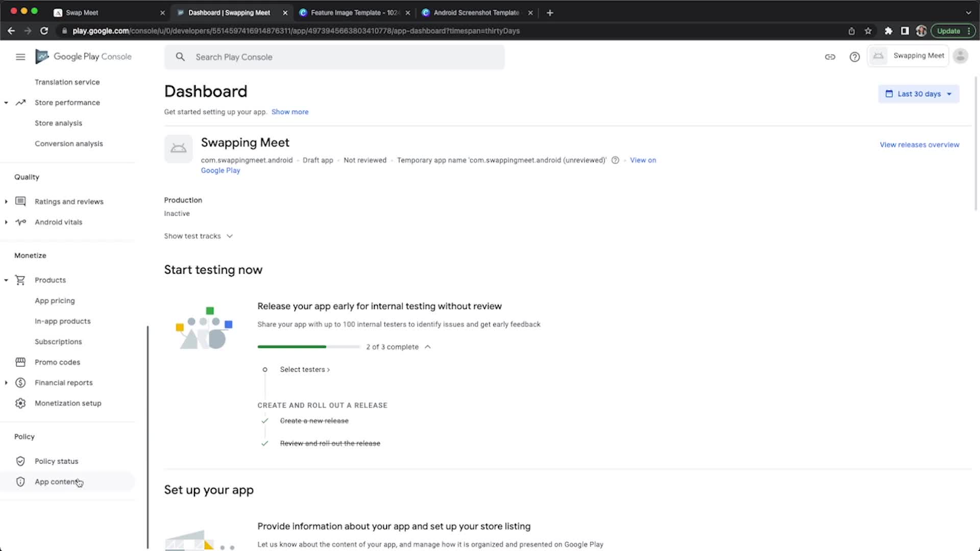The image size is (980, 551).
Task: Open Select testers step
Action: (x=304, y=369)
